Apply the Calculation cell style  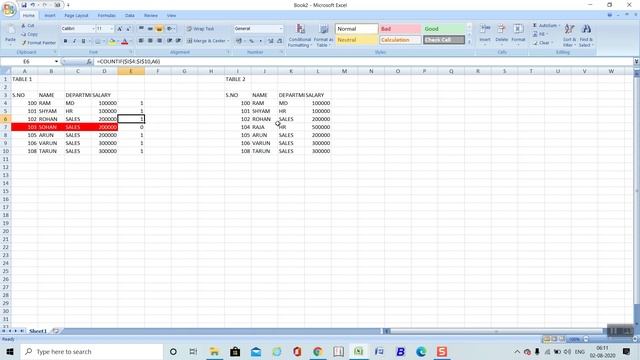click(x=400, y=40)
